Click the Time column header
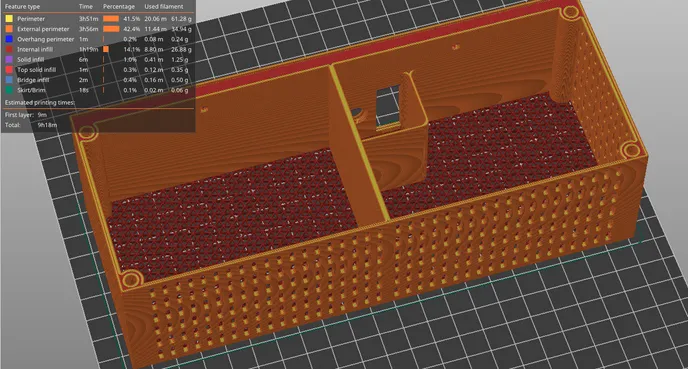The height and width of the screenshot is (369, 688). (86, 7)
